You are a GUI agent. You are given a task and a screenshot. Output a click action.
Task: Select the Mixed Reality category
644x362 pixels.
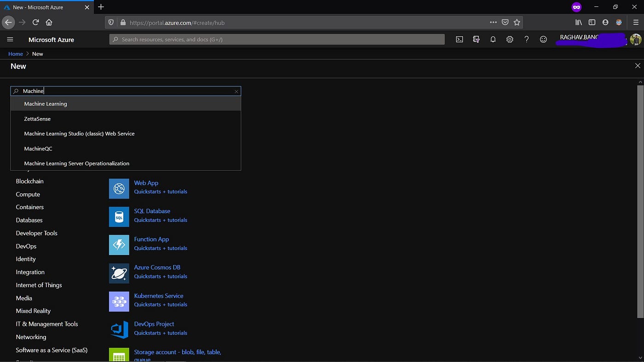(x=33, y=311)
